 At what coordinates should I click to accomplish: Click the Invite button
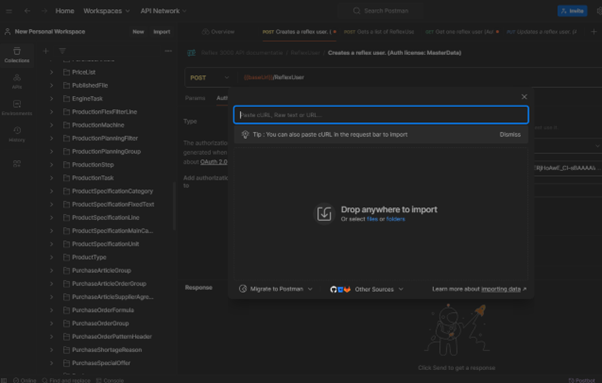[572, 11]
